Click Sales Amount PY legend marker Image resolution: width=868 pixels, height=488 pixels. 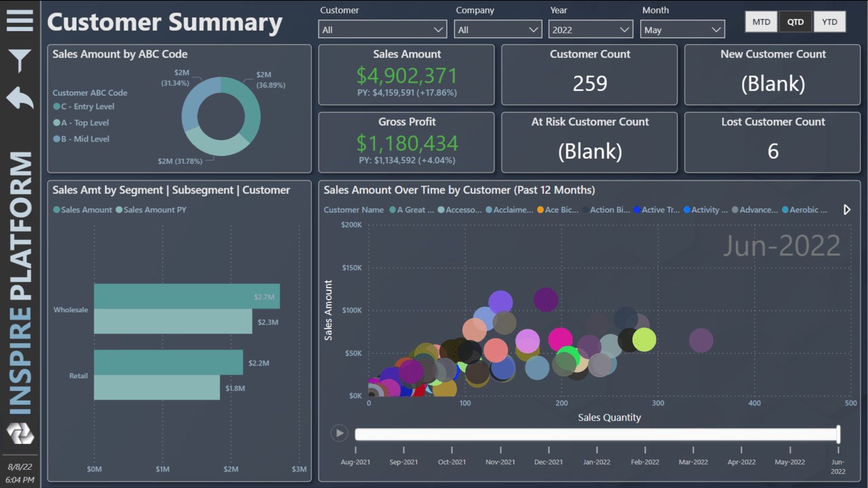pyautogui.click(x=119, y=210)
